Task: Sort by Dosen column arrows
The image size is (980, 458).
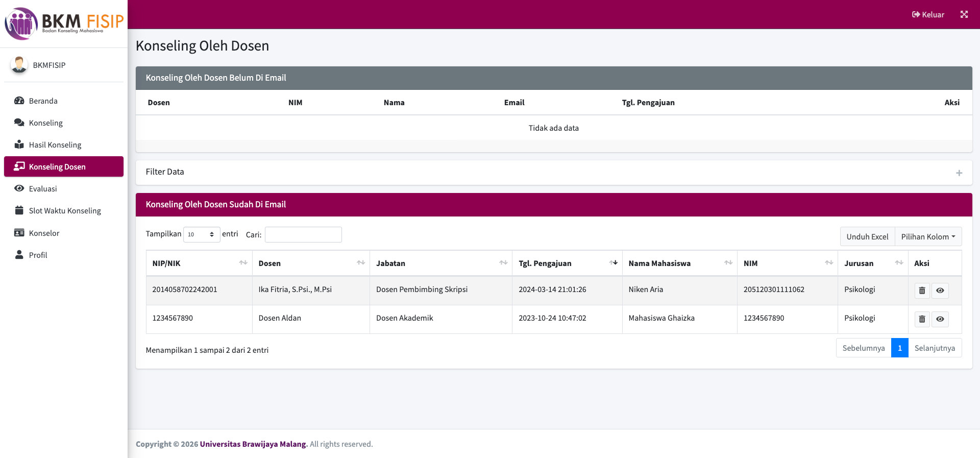Action: [x=361, y=263]
